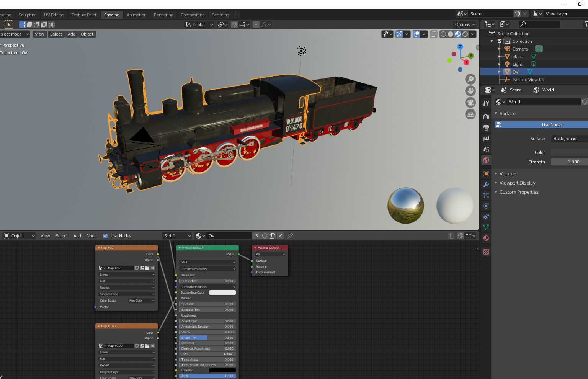Open the Background surface shader dropdown
This screenshot has height=379, width=588.
(569, 139)
